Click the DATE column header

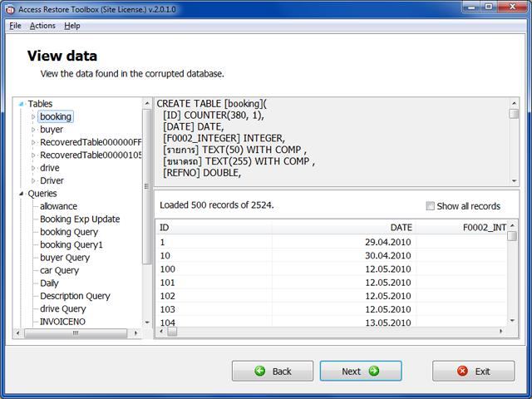(x=343, y=227)
